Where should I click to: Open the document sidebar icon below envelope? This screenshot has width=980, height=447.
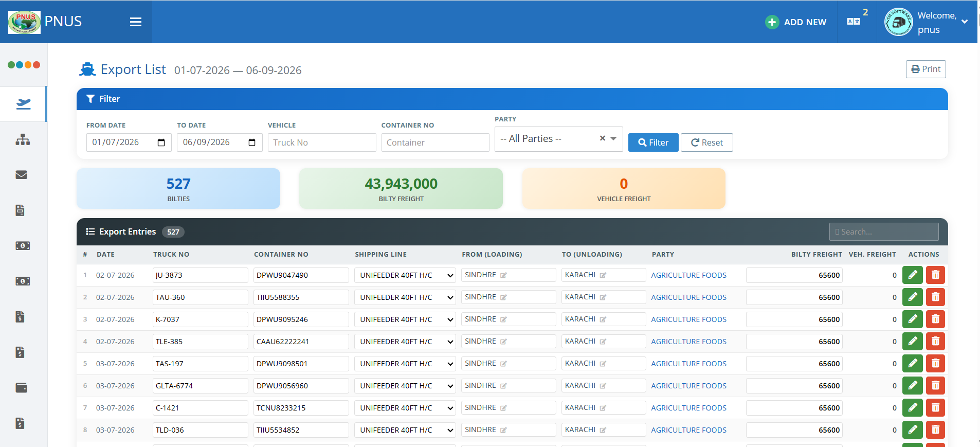click(x=20, y=210)
